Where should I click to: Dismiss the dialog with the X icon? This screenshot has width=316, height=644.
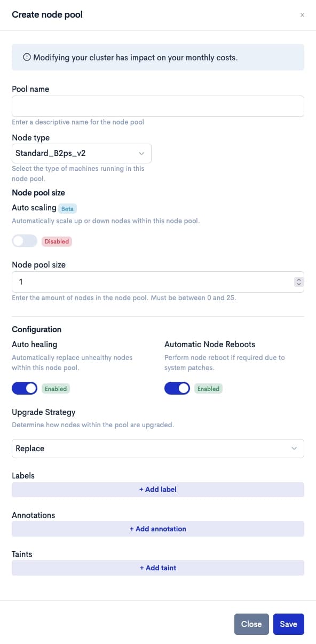302,15
